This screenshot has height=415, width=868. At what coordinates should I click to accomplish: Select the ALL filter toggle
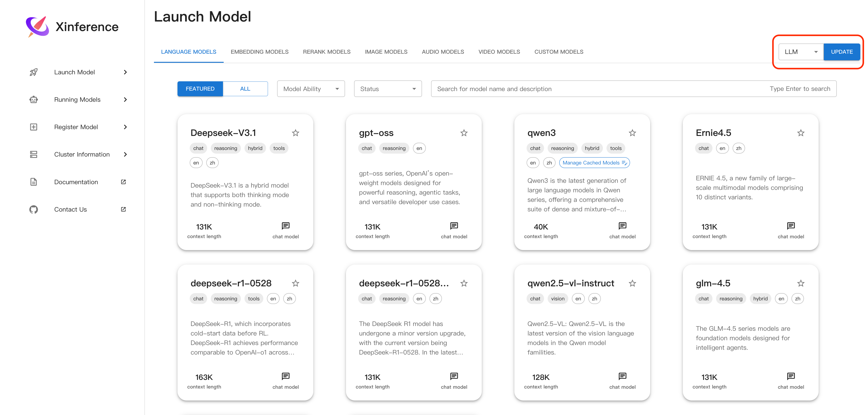point(245,89)
